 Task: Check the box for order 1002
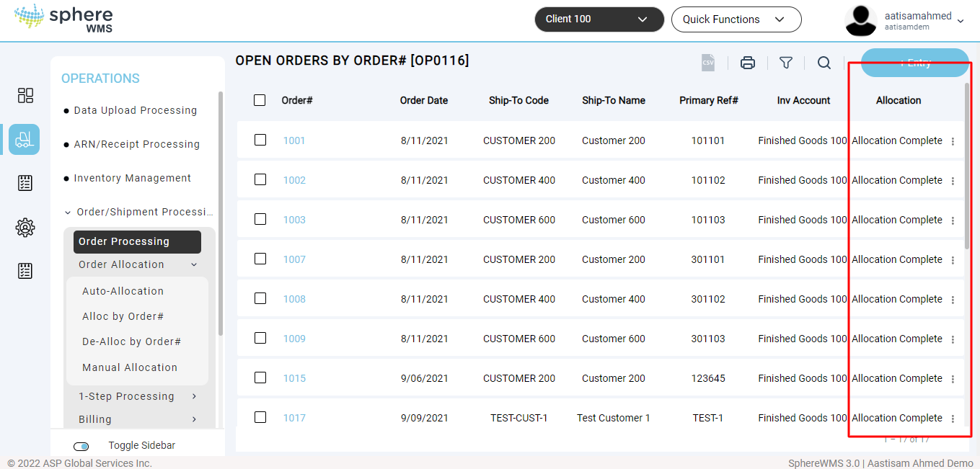(x=260, y=179)
